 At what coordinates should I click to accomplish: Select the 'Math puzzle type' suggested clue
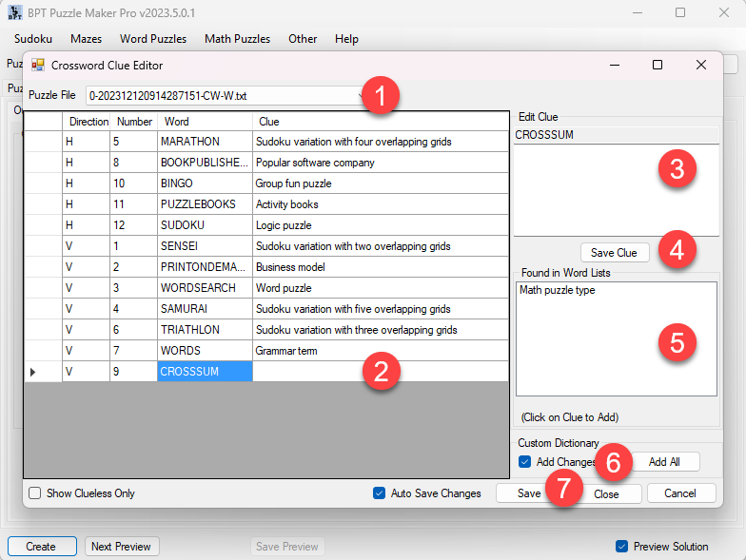tap(558, 291)
